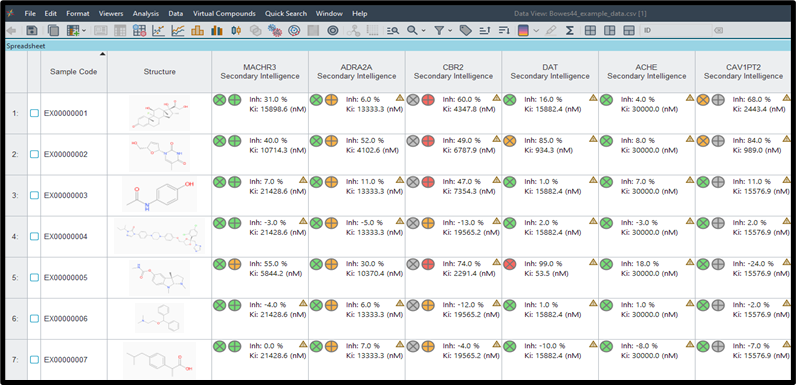Click the concentric circles icon
This screenshot has height=385, width=796.
coord(333,30)
